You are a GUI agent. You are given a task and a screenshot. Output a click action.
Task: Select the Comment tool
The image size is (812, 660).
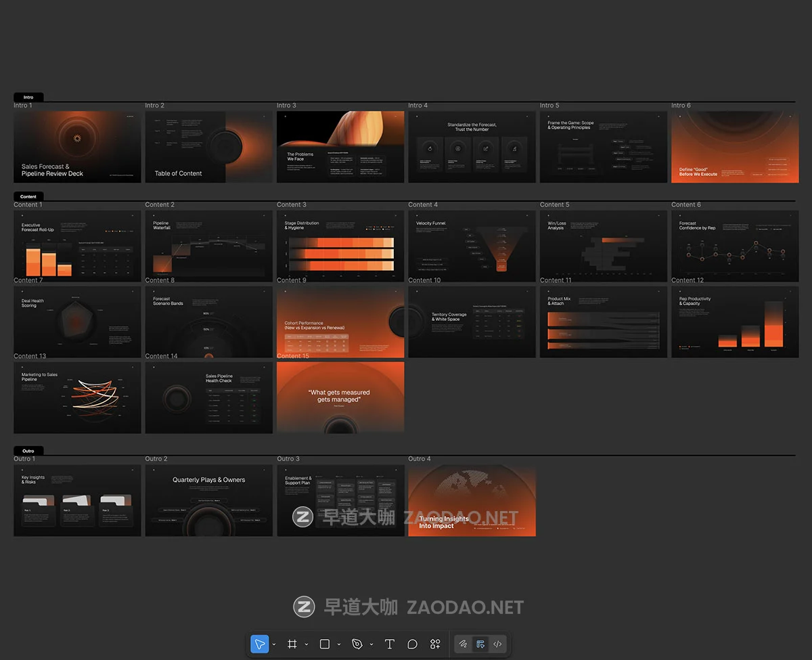pos(412,644)
